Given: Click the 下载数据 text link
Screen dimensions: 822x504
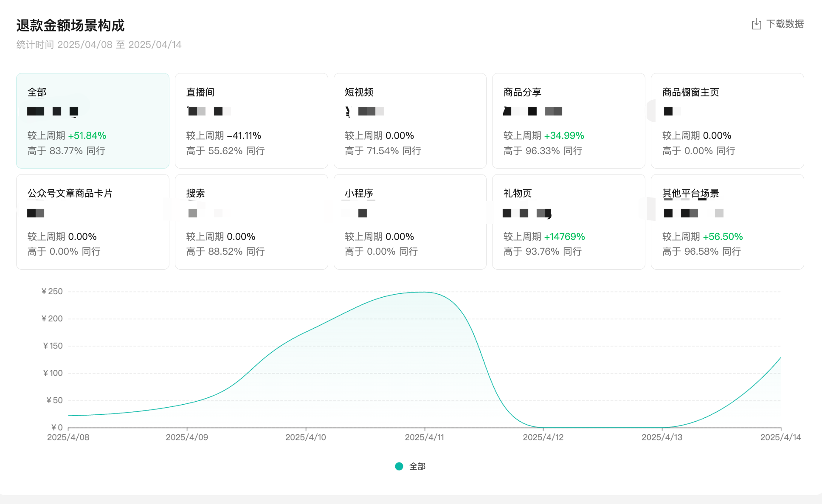Looking at the screenshot, I should pyautogui.click(x=785, y=24).
